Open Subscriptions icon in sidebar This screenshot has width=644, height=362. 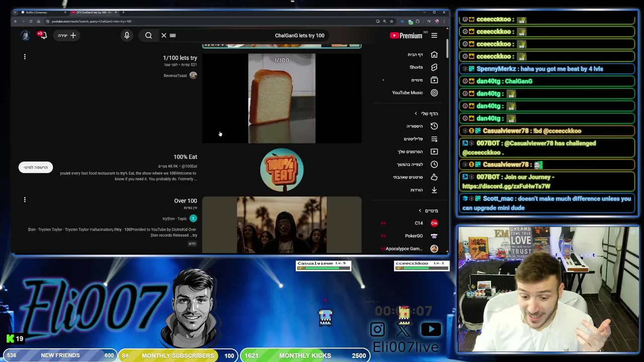(x=434, y=80)
